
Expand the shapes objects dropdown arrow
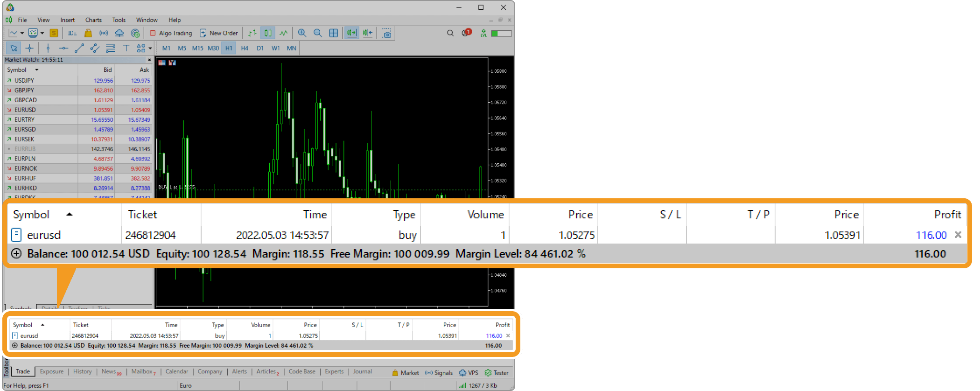click(x=150, y=48)
